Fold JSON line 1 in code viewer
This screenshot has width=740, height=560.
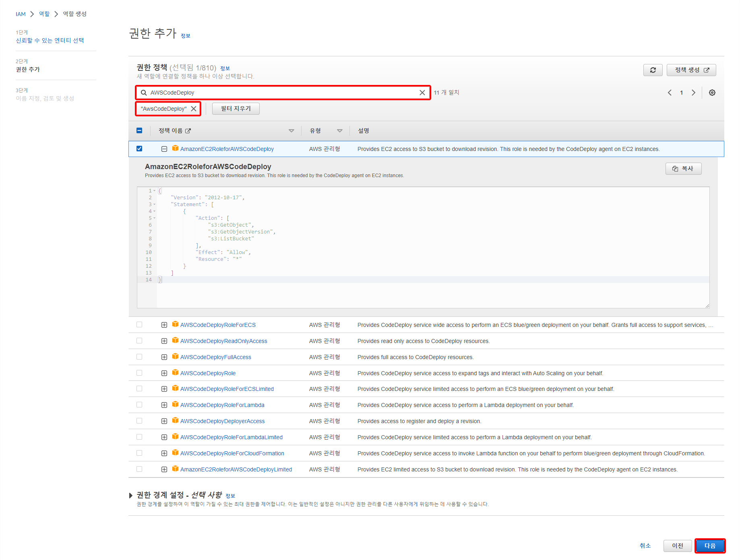click(x=154, y=191)
